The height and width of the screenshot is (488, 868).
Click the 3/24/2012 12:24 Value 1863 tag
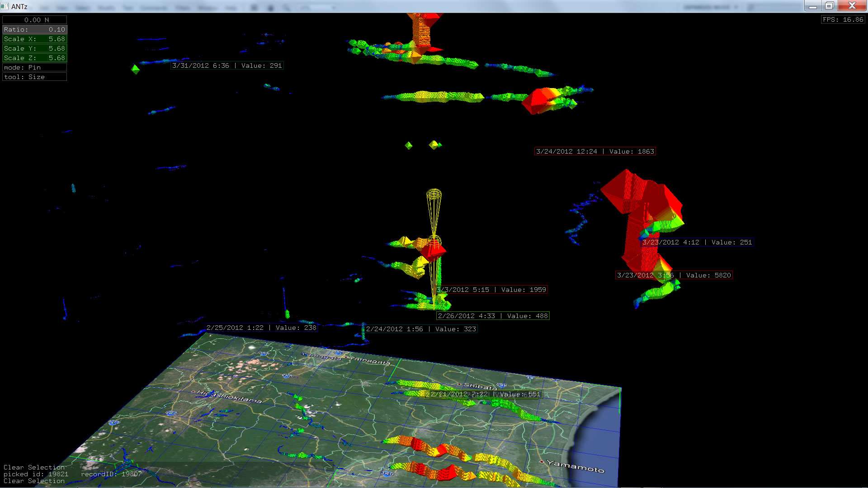tap(595, 151)
